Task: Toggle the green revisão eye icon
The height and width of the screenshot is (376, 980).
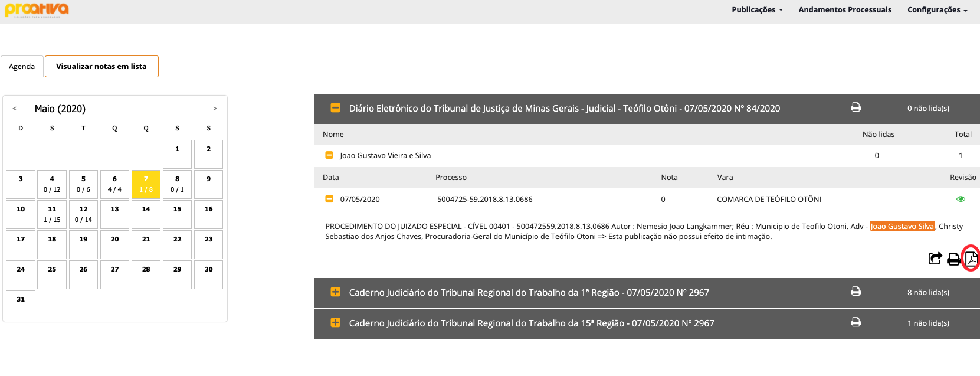Action: 961,199
